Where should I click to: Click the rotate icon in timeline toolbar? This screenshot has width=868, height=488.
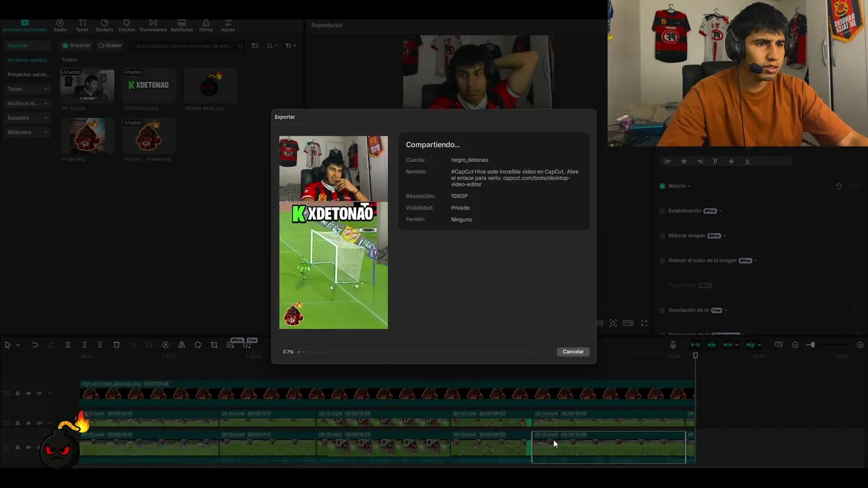[198, 345]
